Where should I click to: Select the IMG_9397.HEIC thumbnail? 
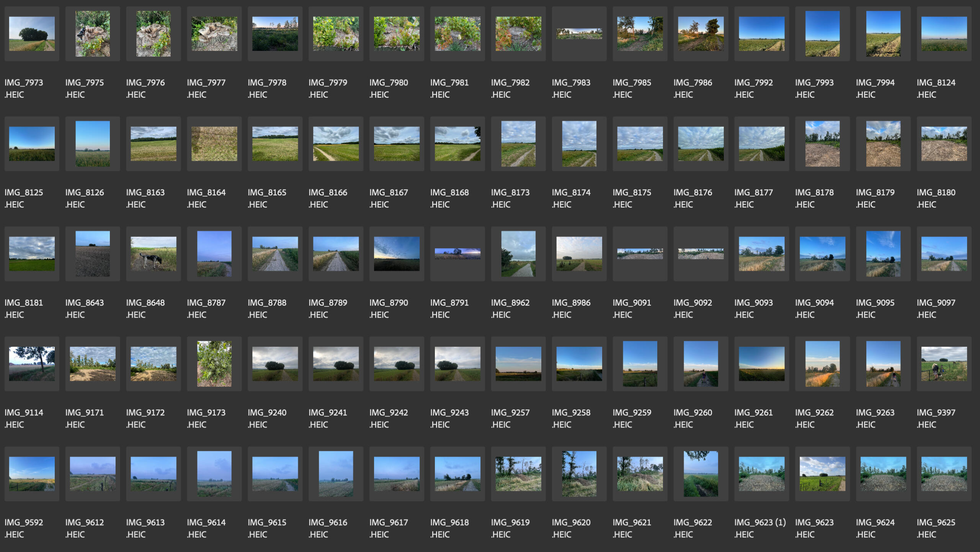[944, 364]
